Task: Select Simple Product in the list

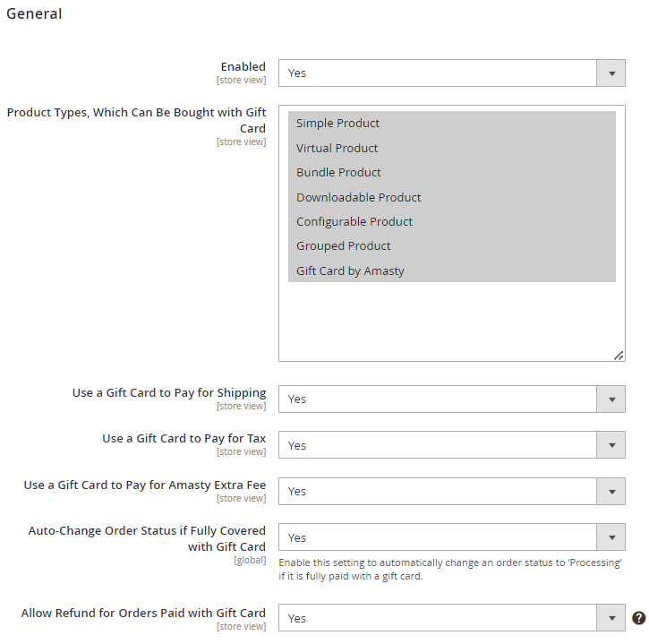Action: coord(452,124)
